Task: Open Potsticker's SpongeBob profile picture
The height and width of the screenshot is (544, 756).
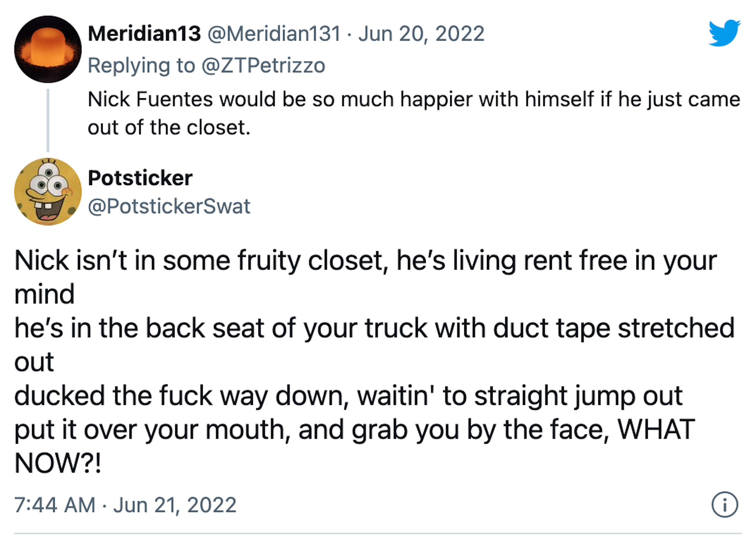Action: click(x=48, y=192)
